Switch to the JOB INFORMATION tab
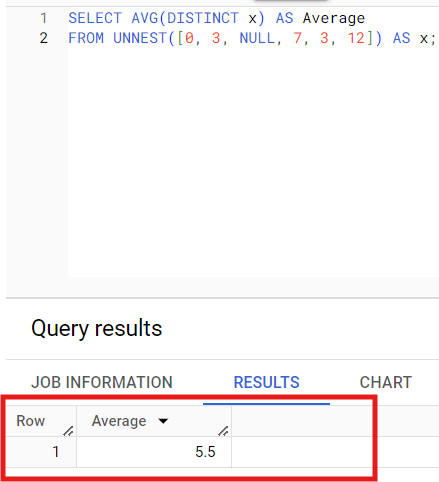The width and height of the screenshot is (439, 482). pyautogui.click(x=102, y=382)
